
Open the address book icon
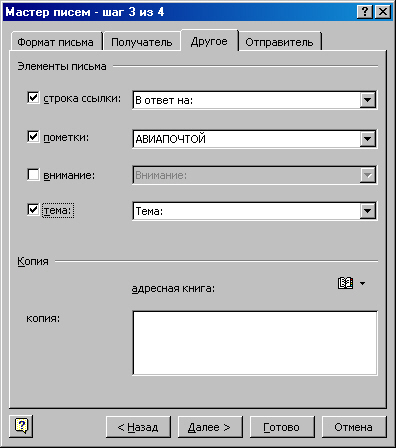pyautogui.click(x=345, y=283)
